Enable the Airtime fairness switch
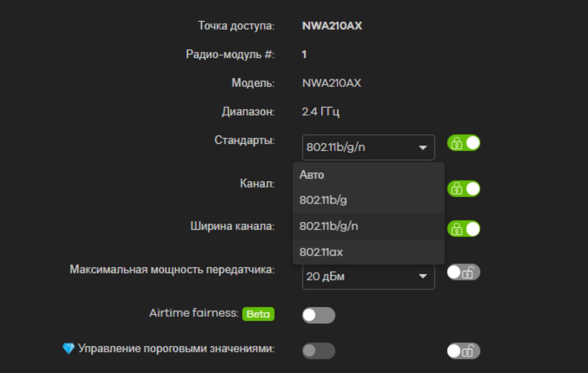 [x=318, y=315]
